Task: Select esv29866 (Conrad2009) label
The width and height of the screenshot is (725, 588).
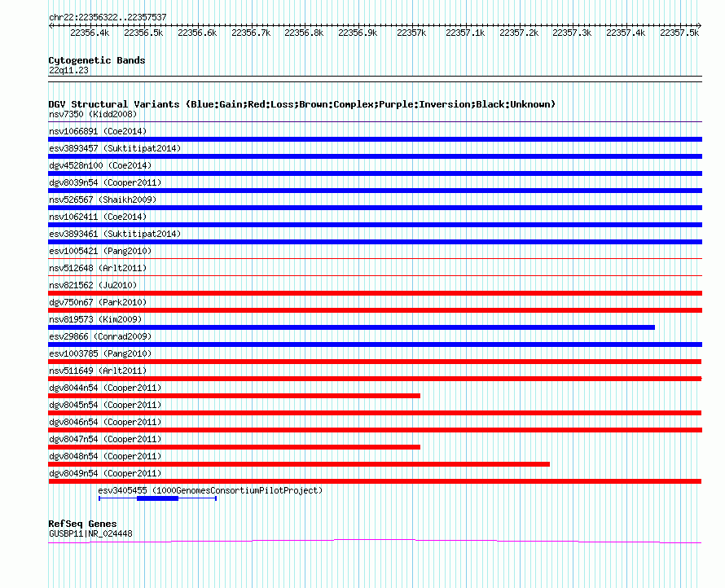Action: point(100,336)
